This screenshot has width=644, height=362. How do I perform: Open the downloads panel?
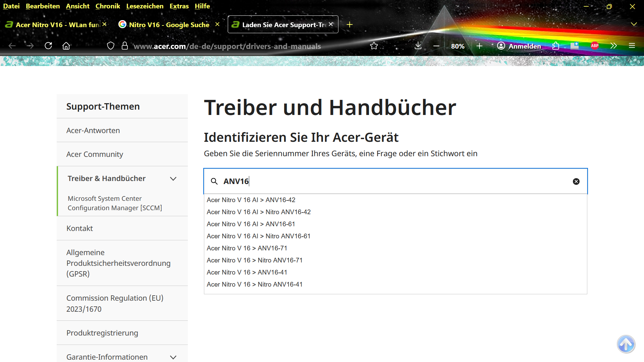point(418,46)
